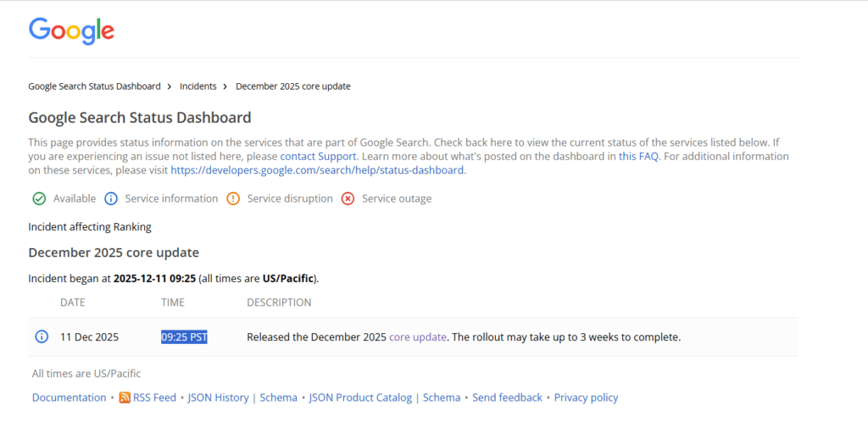Open the core update link
The height and width of the screenshot is (422, 868).
click(x=417, y=336)
